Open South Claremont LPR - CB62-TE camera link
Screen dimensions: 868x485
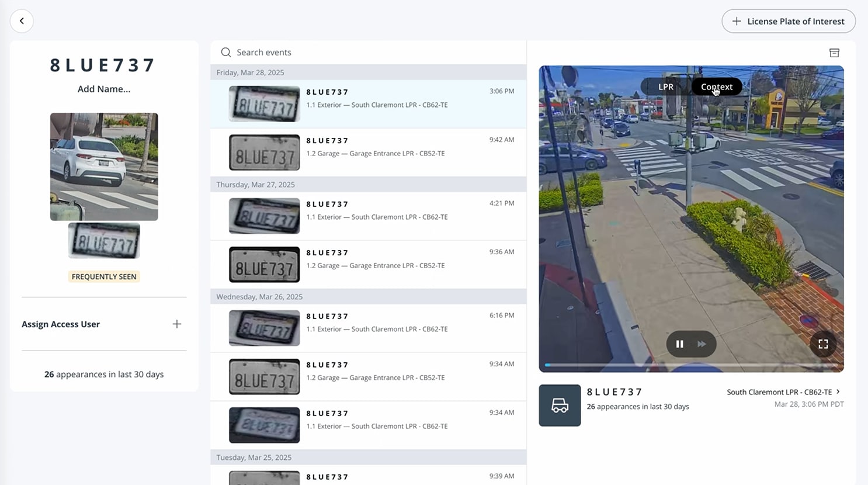[783, 392]
